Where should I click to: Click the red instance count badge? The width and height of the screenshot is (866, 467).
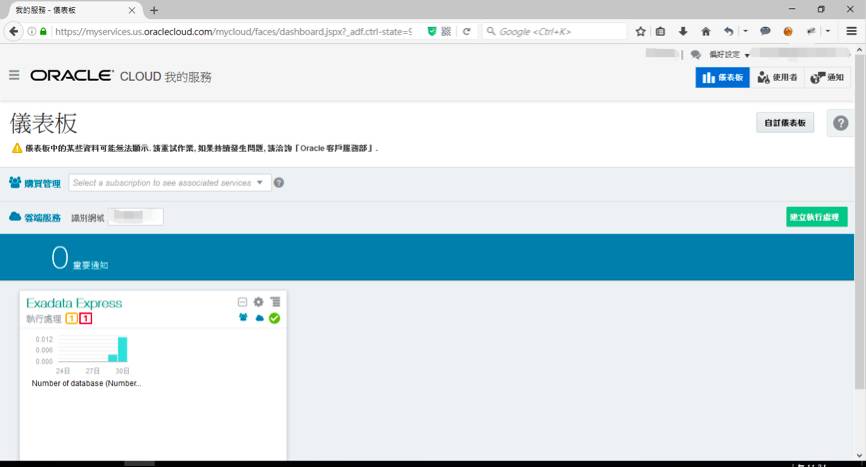86,319
